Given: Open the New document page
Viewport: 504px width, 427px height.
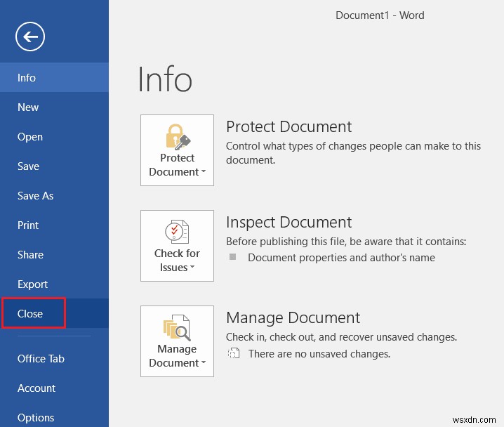Looking at the screenshot, I should tap(54, 107).
